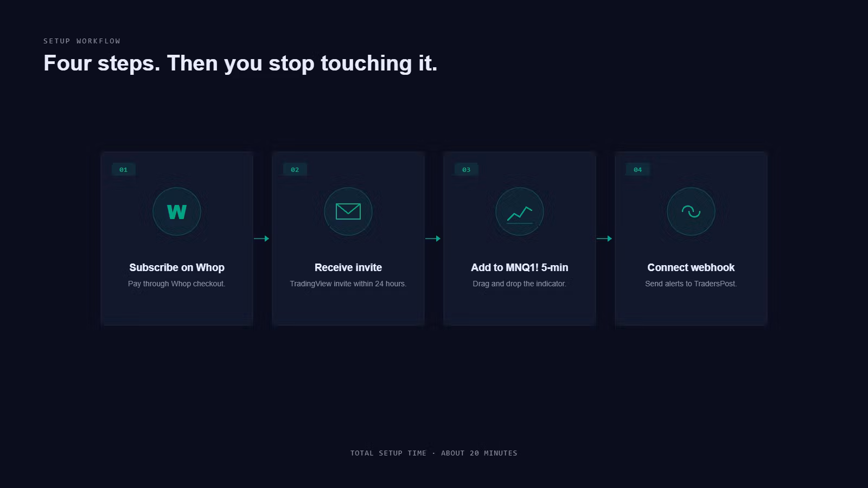Click the Whop 'W' logo icon
868x488 pixels.
tap(177, 211)
